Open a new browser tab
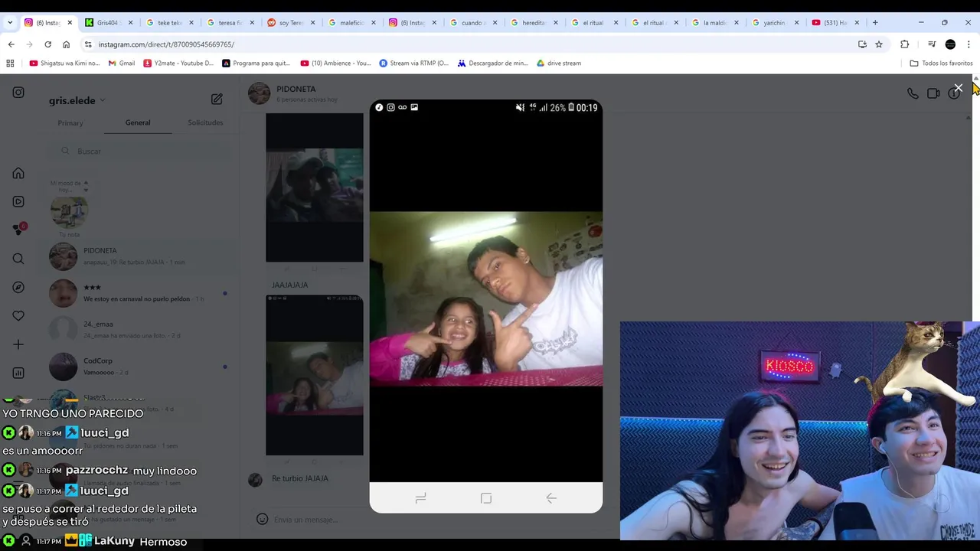Viewport: 980px width, 551px height. click(x=875, y=22)
